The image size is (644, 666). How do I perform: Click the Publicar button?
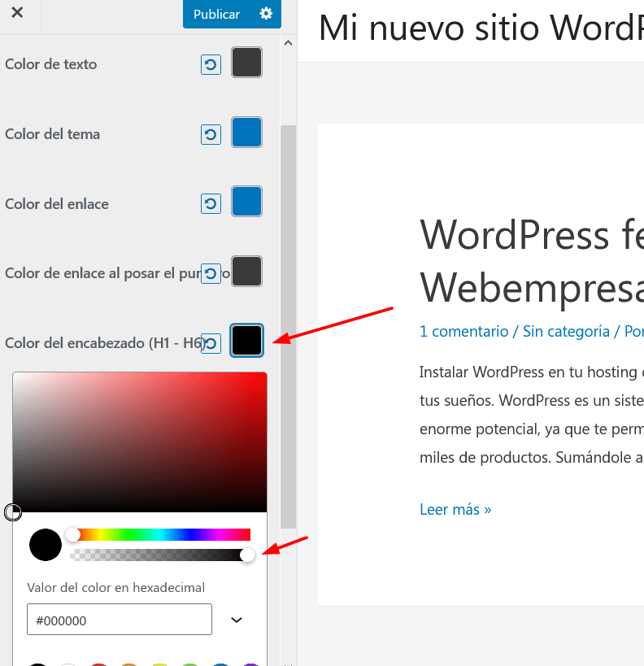click(x=216, y=14)
